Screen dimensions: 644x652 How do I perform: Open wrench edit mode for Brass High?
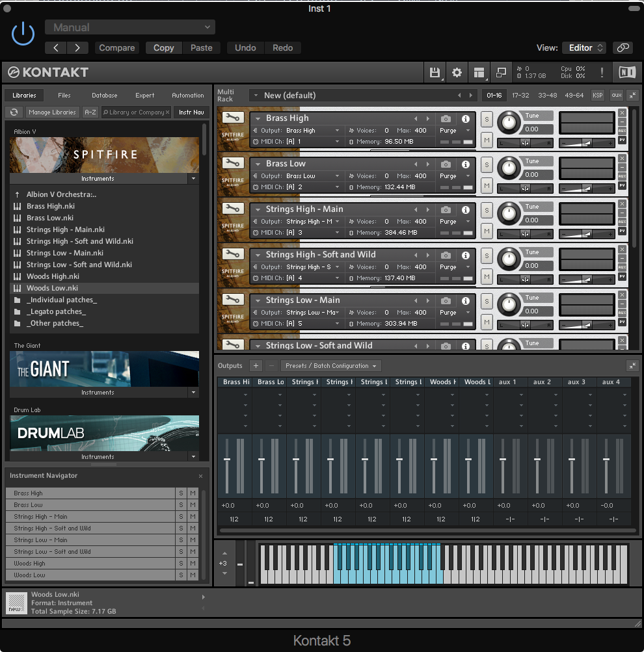(233, 118)
